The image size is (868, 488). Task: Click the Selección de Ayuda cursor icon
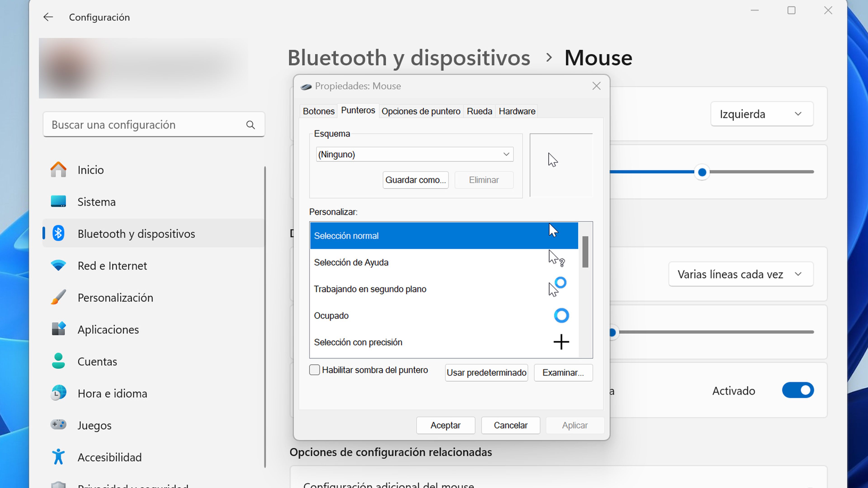tap(557, 258)
